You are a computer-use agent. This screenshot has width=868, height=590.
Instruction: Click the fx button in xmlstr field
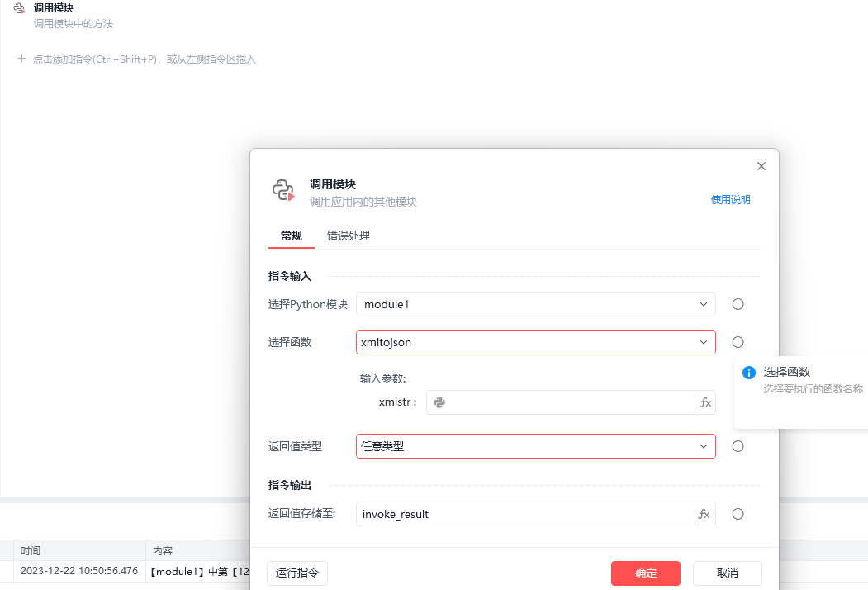[705, 402]
